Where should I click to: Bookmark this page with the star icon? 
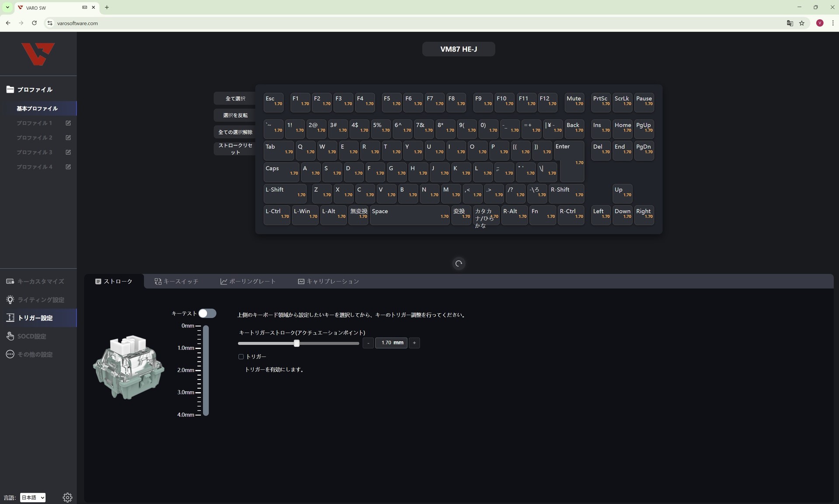802,23
